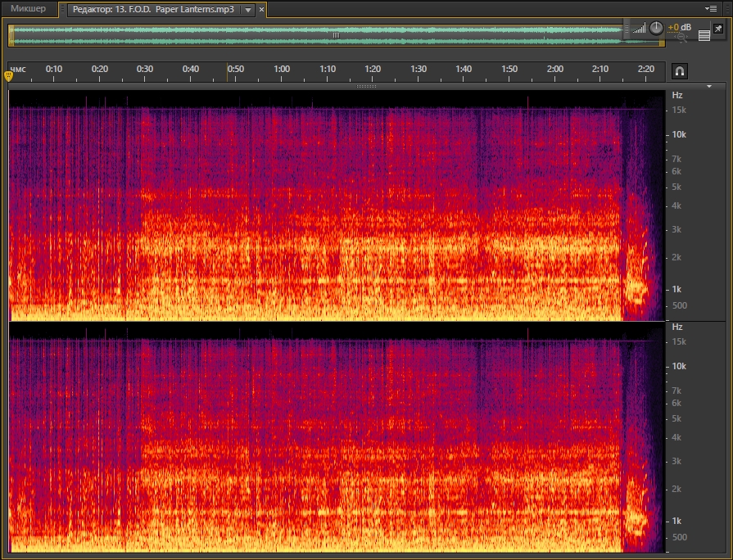Image resolution: width=733 pixels, height=560 pixels.
Task: Click the volume bars icon in HUD
Action: pos(639,29)
